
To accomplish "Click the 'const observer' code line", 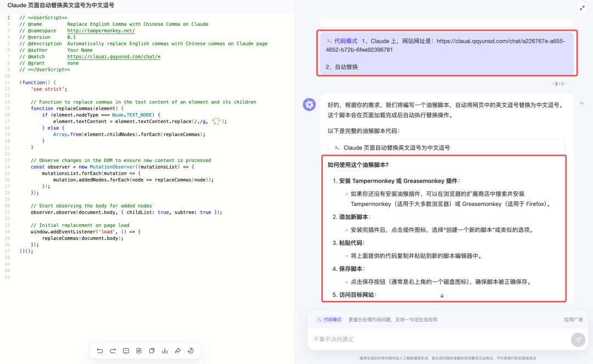I will pos(113,167).
